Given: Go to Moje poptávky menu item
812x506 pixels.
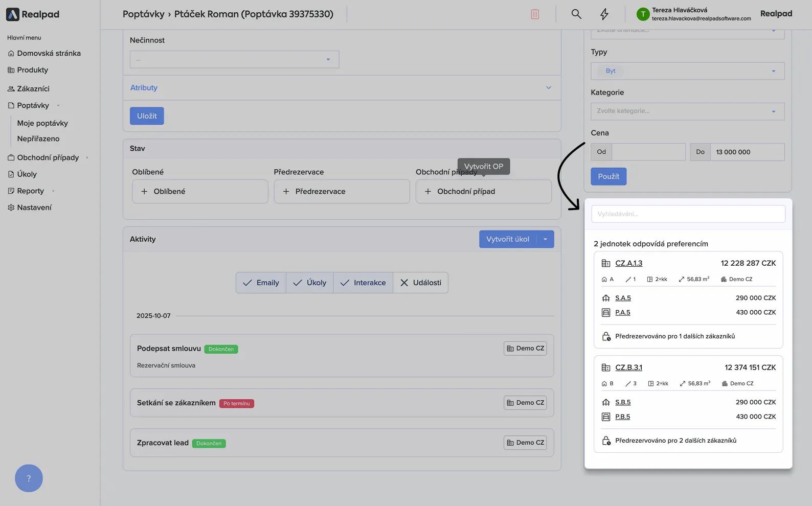Looking at the screenshot, I should [42, 123].
